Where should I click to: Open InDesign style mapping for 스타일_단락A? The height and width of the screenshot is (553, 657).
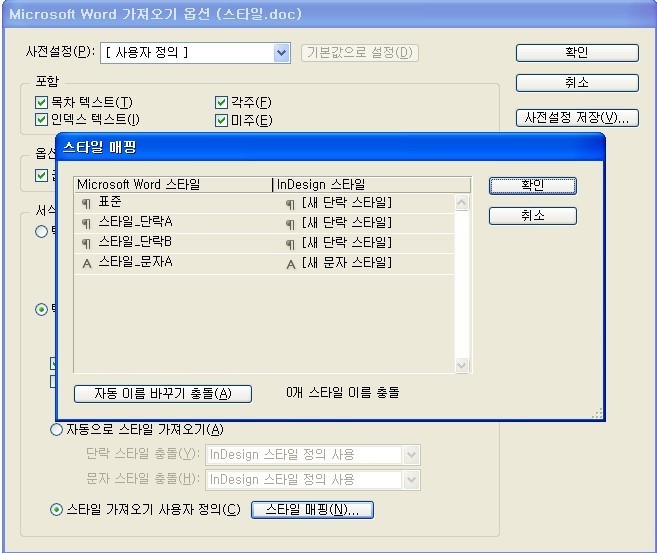tap(347, 223)
